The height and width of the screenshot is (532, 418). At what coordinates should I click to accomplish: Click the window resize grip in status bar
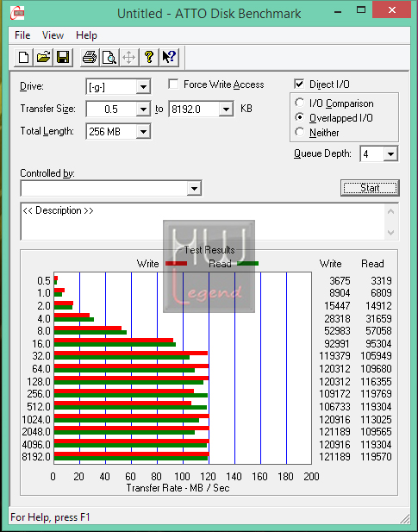(405, 519)
